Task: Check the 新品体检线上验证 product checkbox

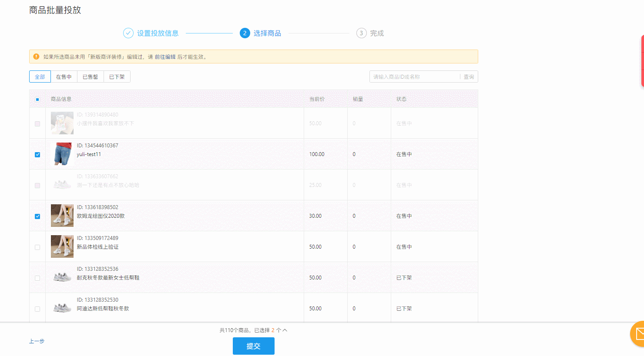Action: [37, 247]
